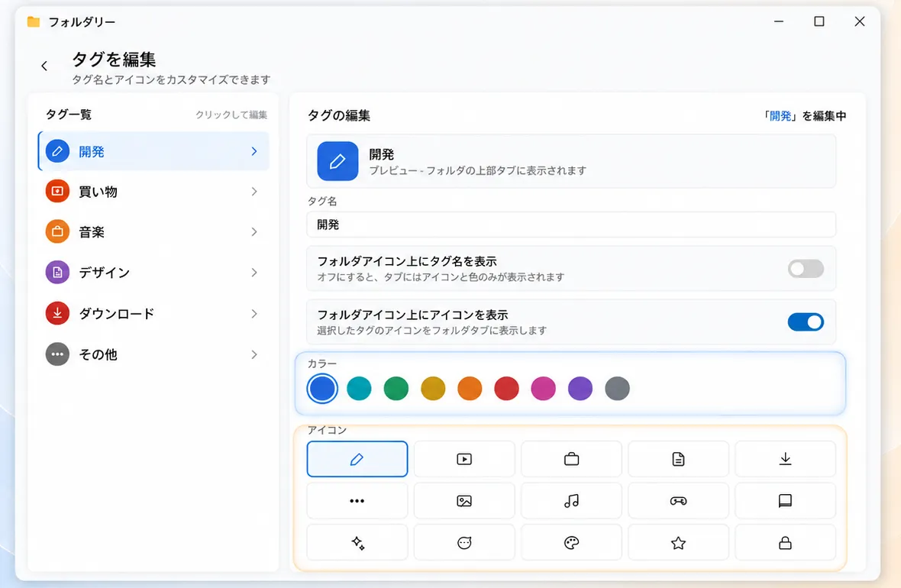
Task: Click the 「開発」を編集中 status text
Action: (803, 116)
